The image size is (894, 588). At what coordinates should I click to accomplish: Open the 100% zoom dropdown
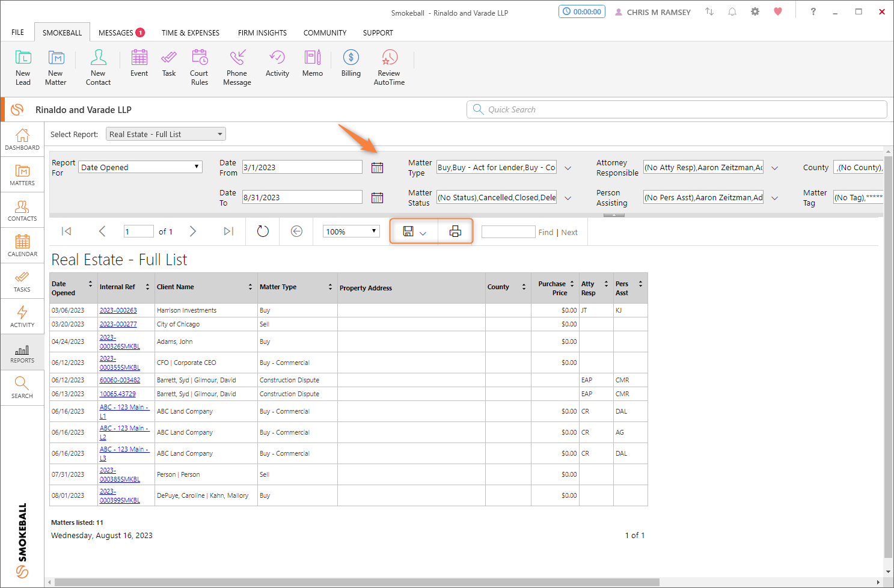pos(351,231)
